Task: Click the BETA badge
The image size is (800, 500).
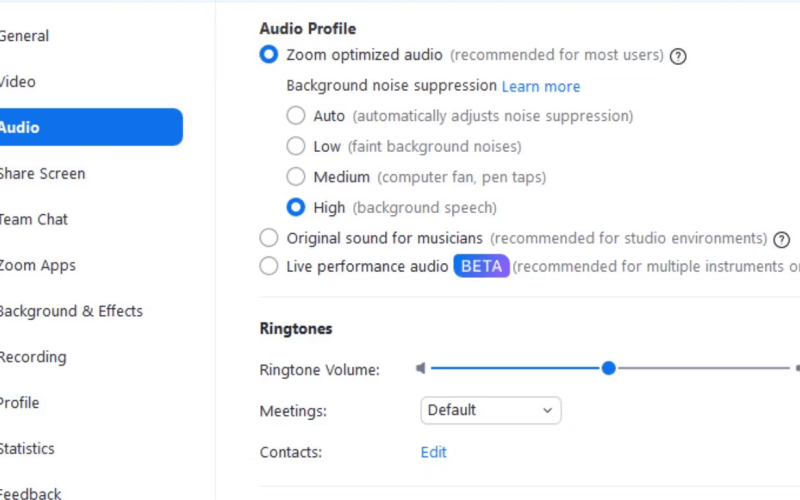Action: (481, 266)
